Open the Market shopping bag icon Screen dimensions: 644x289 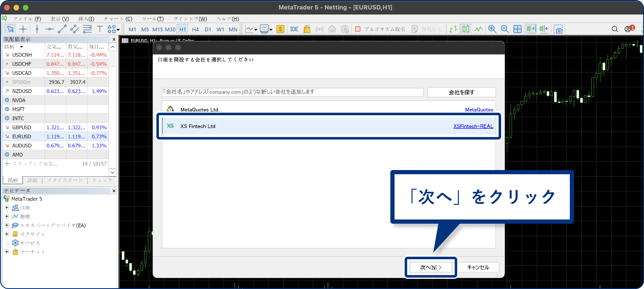coord(307,29)
